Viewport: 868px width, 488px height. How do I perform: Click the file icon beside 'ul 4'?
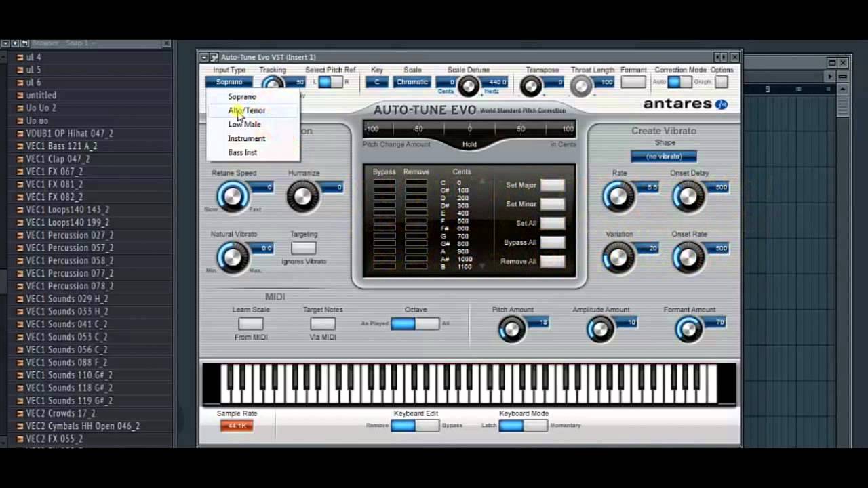point(20,57)
